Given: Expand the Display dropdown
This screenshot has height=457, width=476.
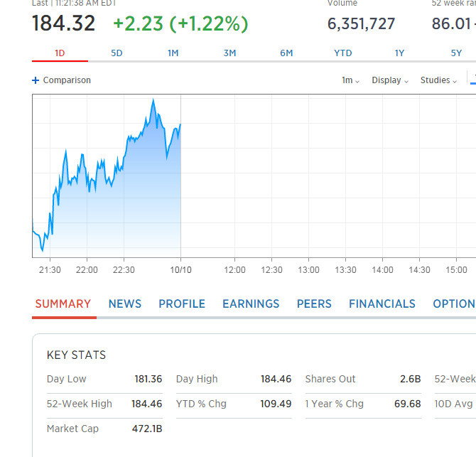Looking at the screenshot, I should [390, 80].
